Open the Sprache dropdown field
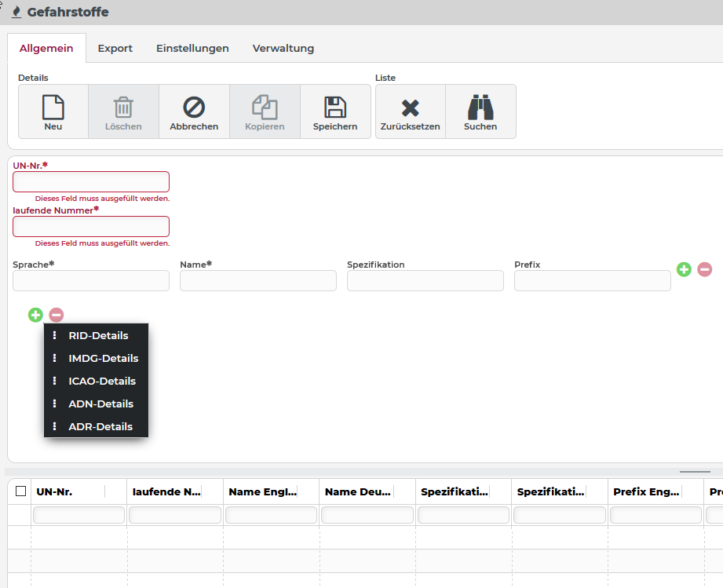 click(91, 281)
